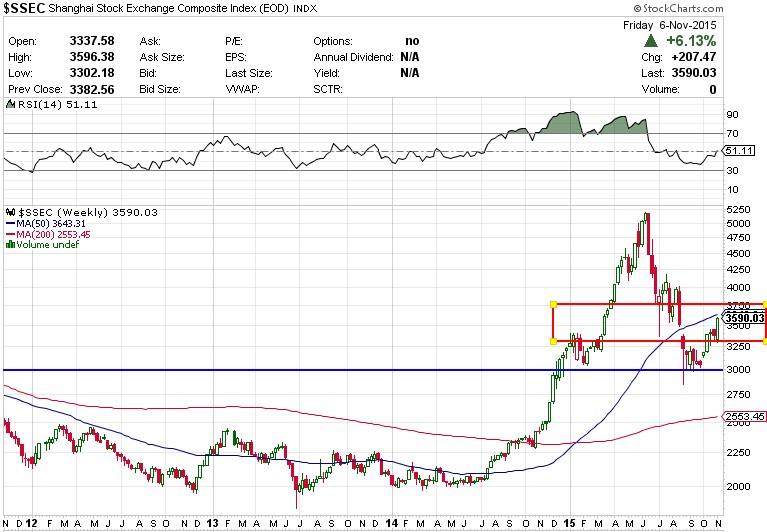The width and height of the screenshot is (767, 532).
Task: Click the Last value 3590.03 in header
Action: (694, 73)
